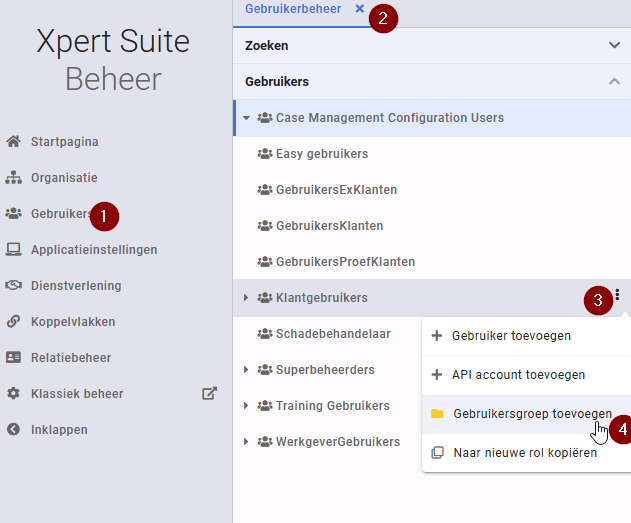Expand the Superbeheerders tree node arrow
This screenshot has width=631, height=523.
pyautogui.click(x=246, y=370)
